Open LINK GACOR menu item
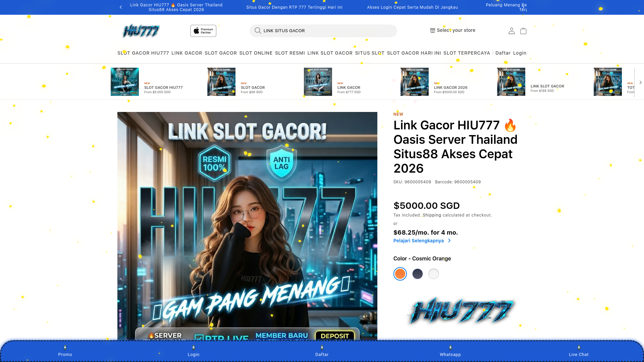 (187, 53)
